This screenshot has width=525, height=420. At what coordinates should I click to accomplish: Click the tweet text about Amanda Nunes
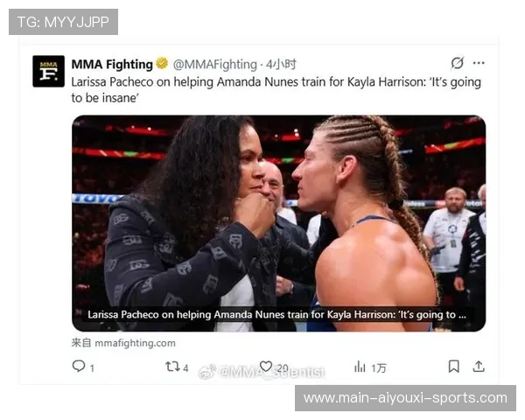276,90
